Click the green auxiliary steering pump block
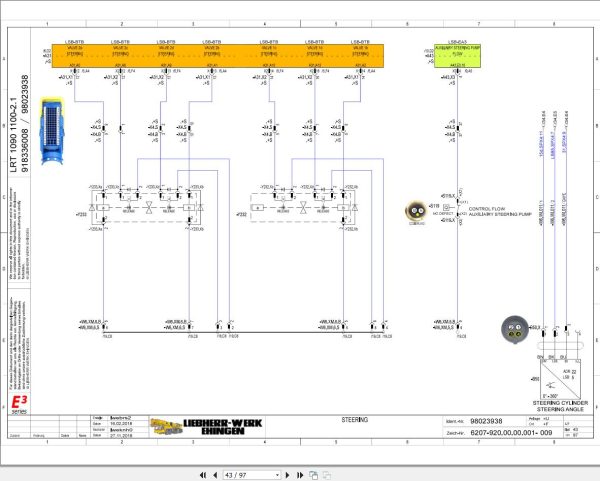The width and height of the screenshot is (600, 481). (457, 56)
